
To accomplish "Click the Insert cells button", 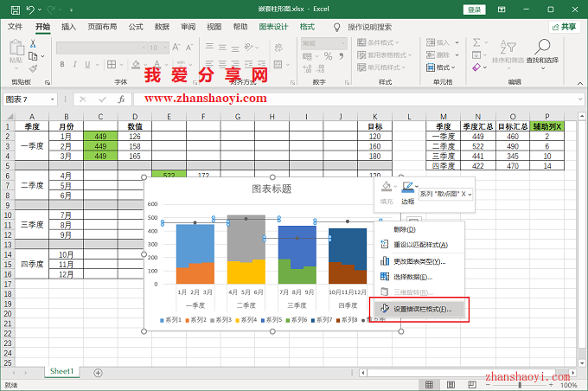I will (438, 42).
